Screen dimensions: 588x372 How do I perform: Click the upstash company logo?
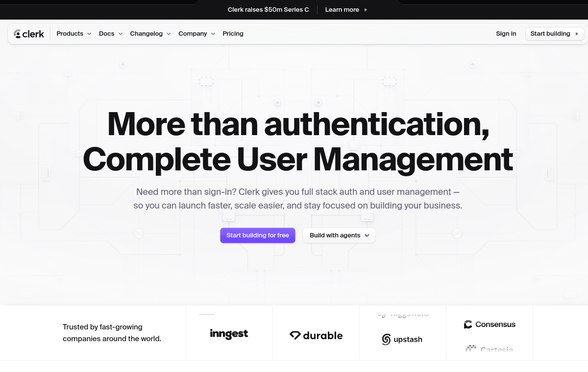click(402, 339)
